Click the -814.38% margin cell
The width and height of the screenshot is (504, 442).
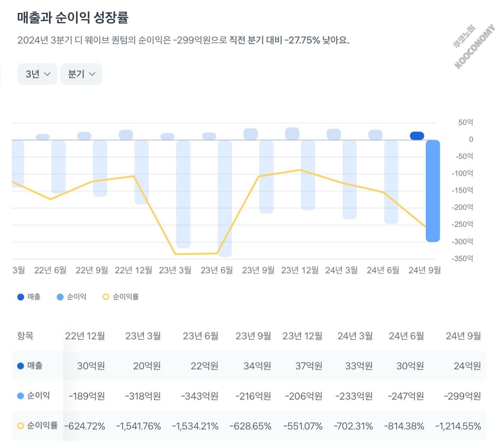(x=404, y=426)
